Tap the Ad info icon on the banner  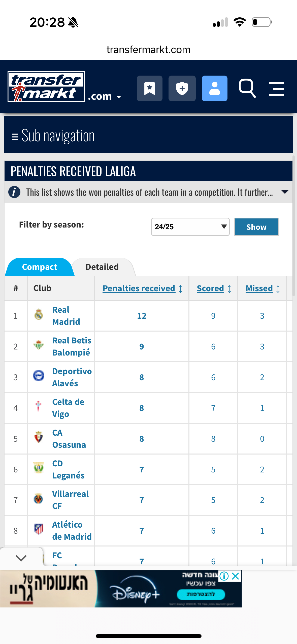pos(224,576)
